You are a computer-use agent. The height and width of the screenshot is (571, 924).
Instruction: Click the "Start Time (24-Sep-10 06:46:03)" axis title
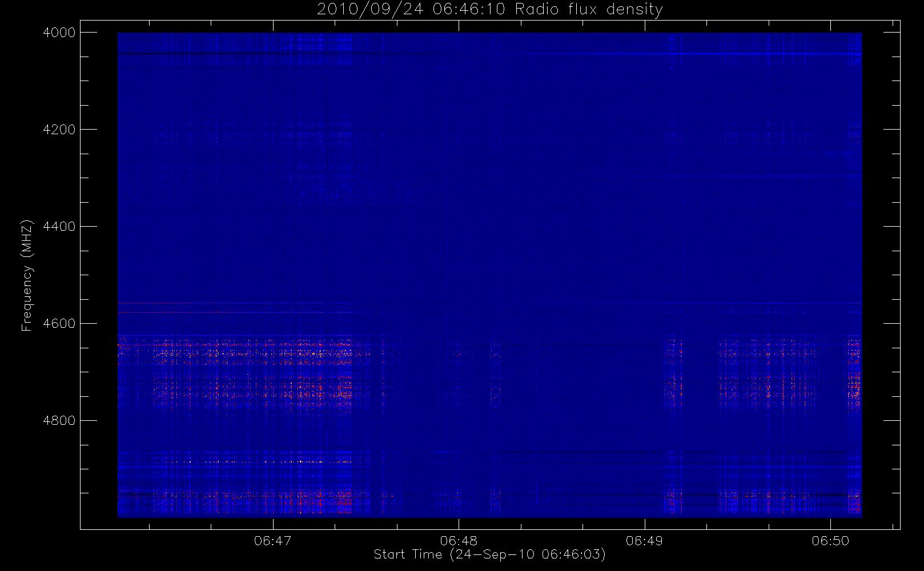click(489, 554)
